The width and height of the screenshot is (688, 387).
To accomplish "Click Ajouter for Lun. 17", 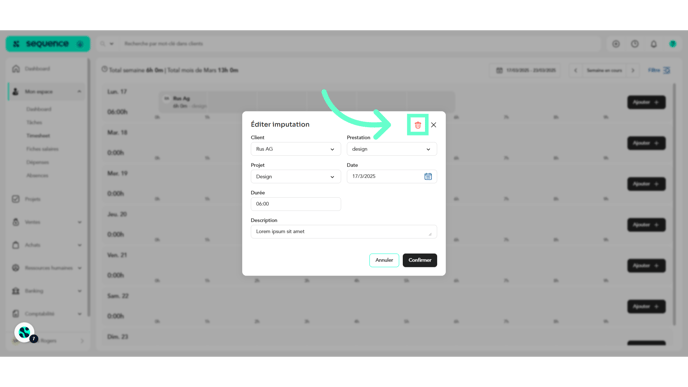I will point(646,102).
